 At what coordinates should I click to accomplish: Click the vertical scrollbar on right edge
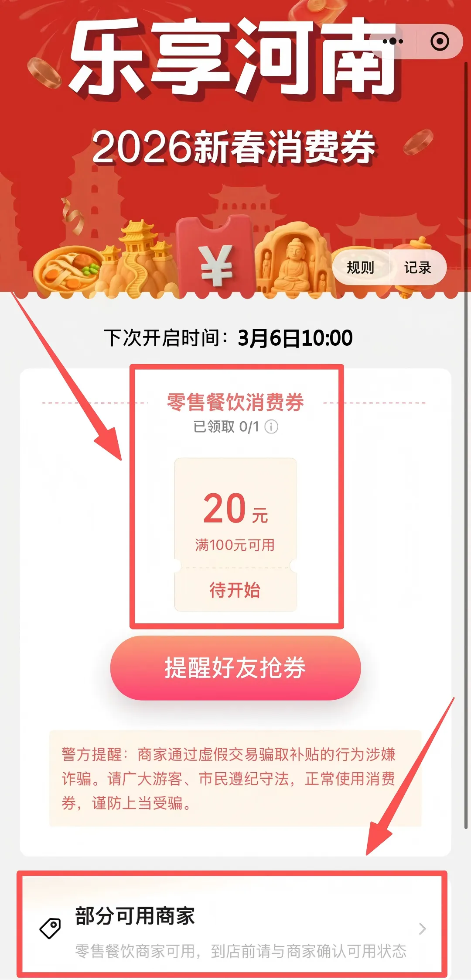tap(466, 445)
